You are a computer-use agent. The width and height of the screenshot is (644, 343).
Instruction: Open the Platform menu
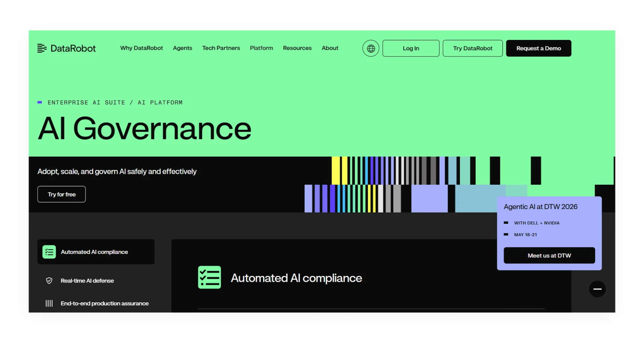261,48
